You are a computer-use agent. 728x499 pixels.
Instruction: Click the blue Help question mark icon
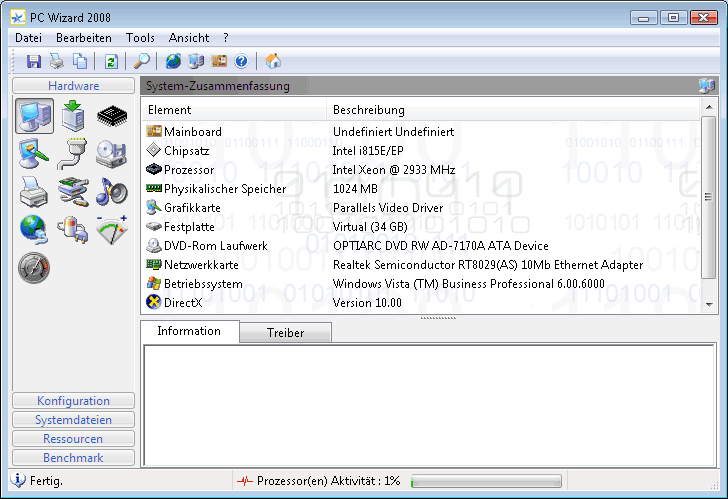(x=241, y=61)
